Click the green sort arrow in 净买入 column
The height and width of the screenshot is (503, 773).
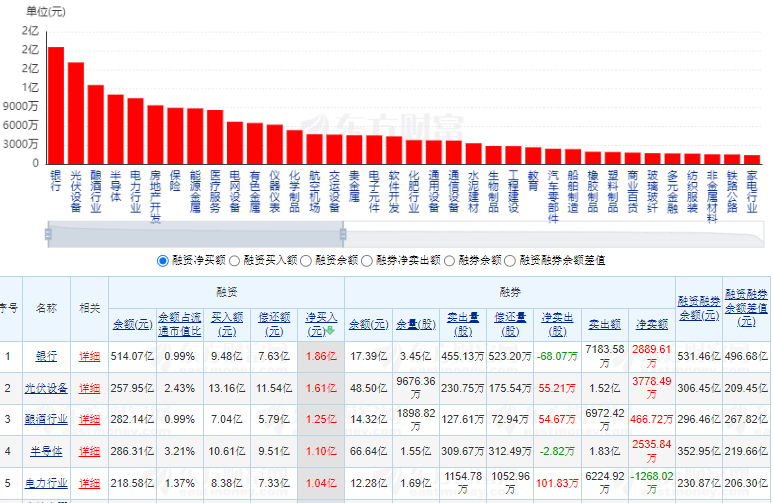point(331,330)
